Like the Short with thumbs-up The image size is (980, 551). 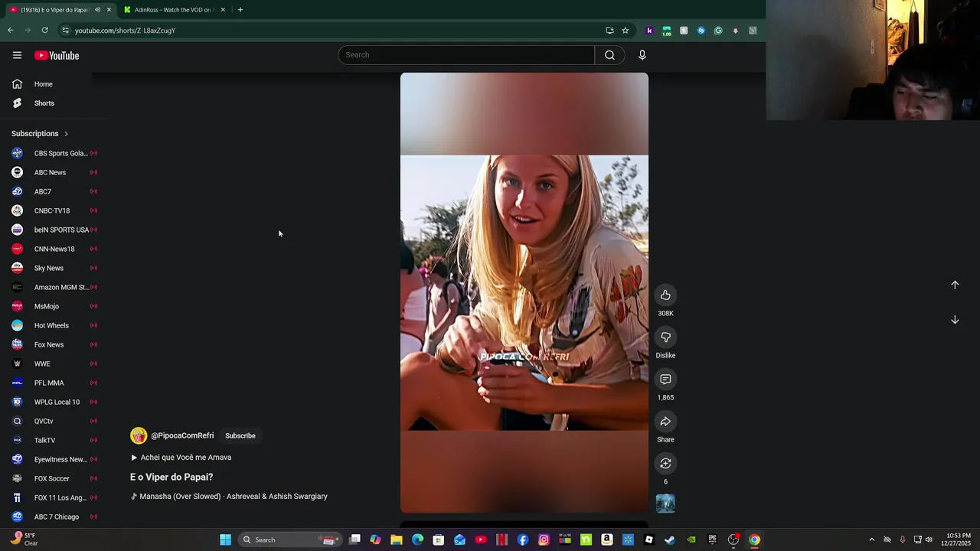665,295
